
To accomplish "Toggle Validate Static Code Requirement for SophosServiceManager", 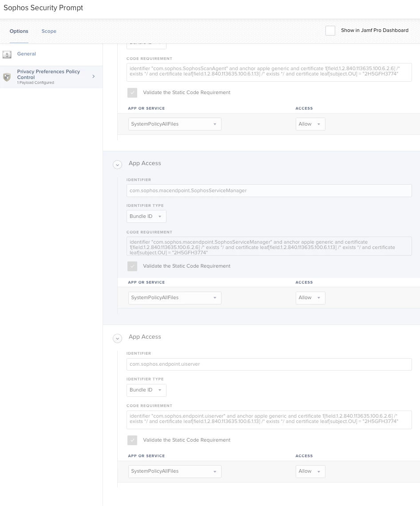I will pos(132,266).
